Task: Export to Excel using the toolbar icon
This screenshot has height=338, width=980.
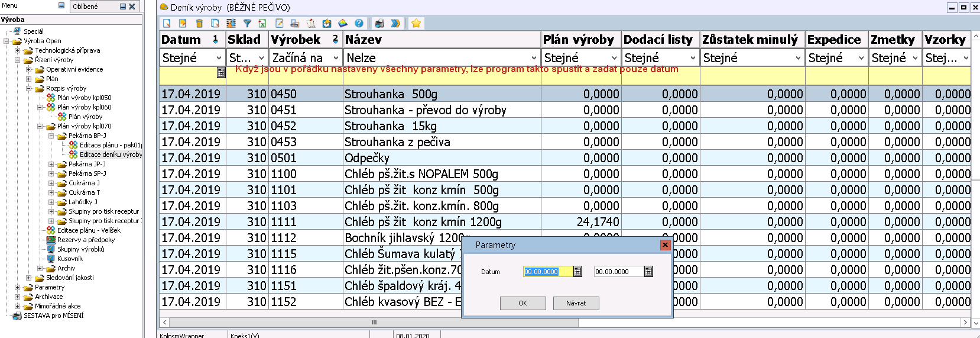Action: (x=262, y=24)
